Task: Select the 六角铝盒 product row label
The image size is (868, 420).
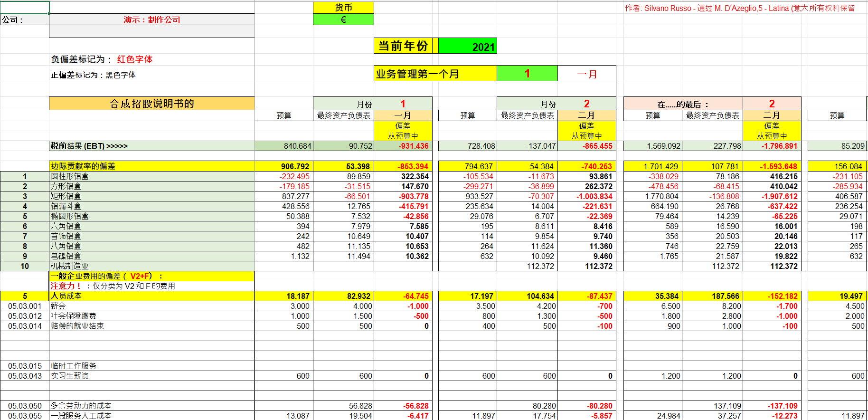Action: (x=152, y=226)
